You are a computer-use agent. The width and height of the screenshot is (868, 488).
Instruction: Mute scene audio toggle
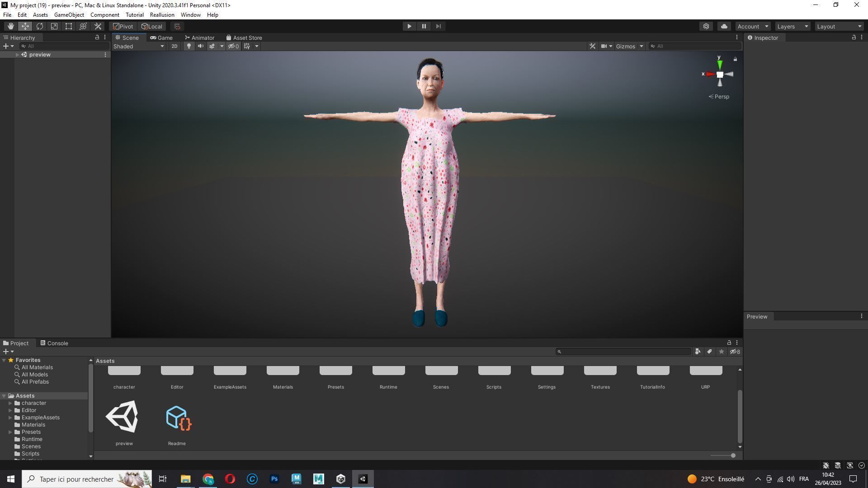201,46
